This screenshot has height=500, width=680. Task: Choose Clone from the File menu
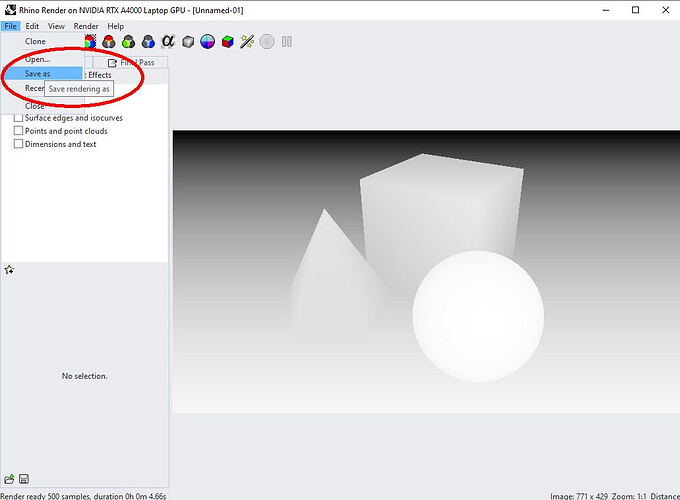(x=42, y=41)
